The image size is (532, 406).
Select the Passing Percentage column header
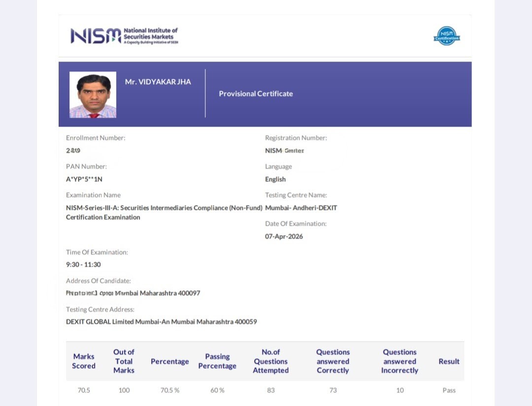click(x=217, y=361)
